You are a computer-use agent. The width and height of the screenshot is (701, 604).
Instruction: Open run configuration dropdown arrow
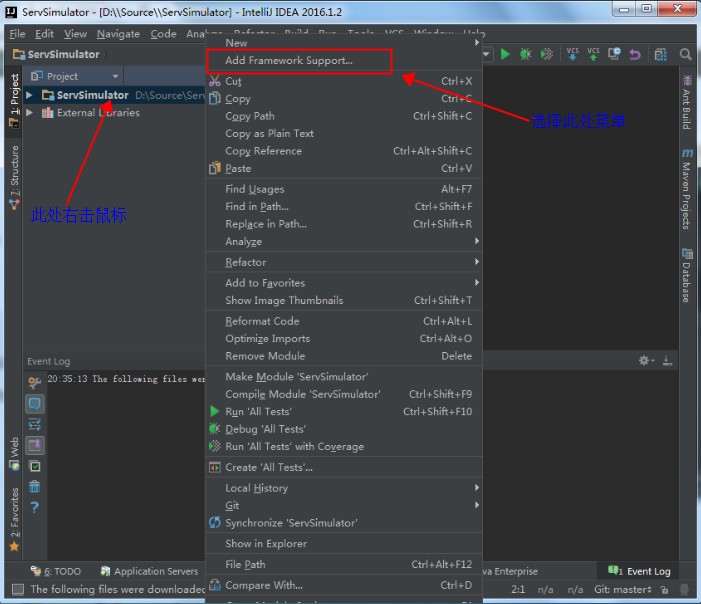click(x=486, y=55)
